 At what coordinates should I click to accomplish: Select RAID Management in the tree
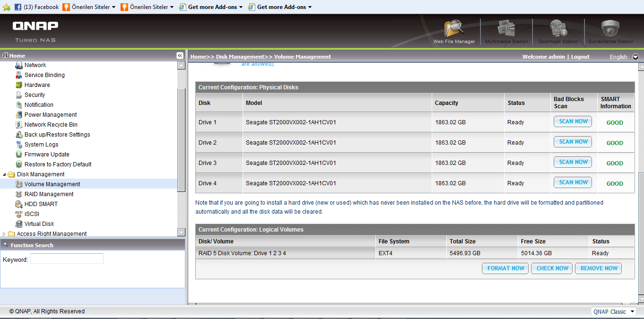(x=49, y=194)
